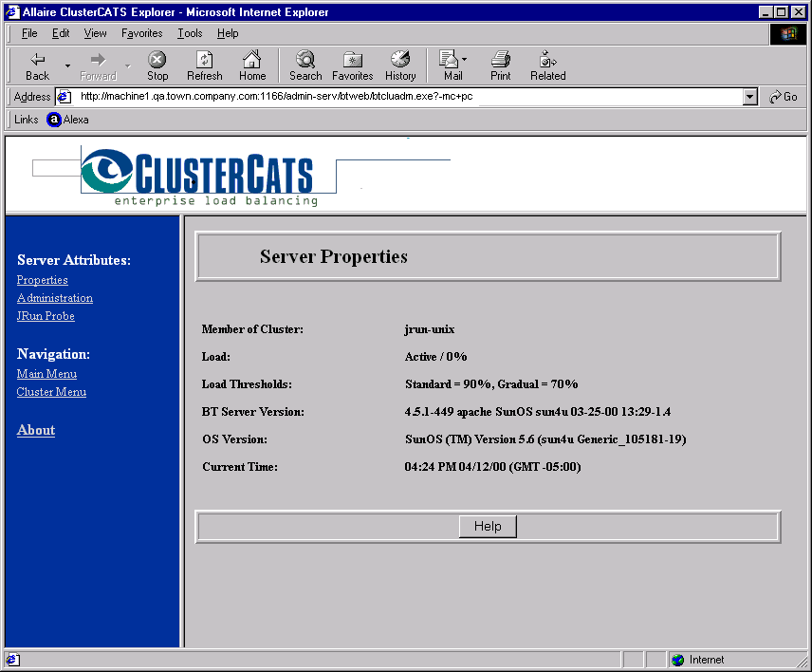Open the View menu
The width and height of the screenshot is (812, 672).
pos(95,33)
